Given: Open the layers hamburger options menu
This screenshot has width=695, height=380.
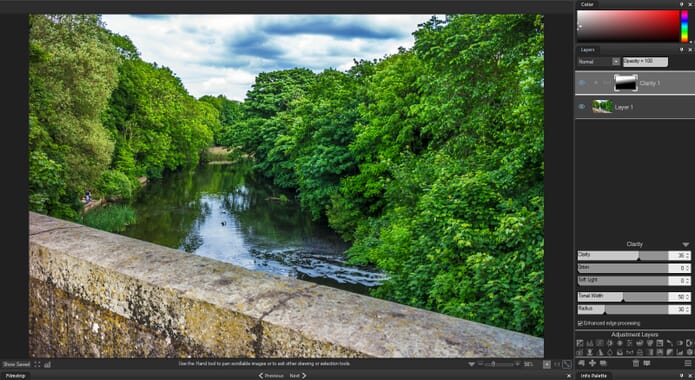Looking at the screenshot, I should pos(688,363).
